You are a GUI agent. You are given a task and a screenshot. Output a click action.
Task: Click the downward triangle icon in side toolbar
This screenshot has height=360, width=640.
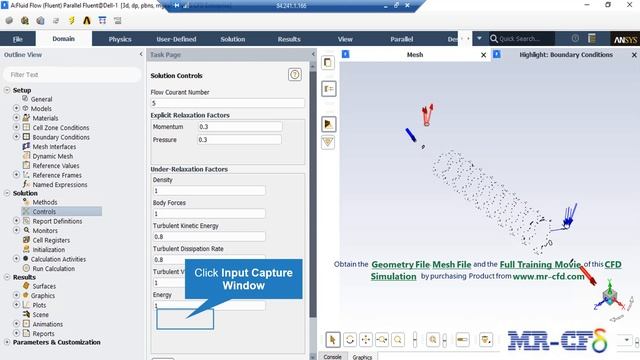[328, 142]
